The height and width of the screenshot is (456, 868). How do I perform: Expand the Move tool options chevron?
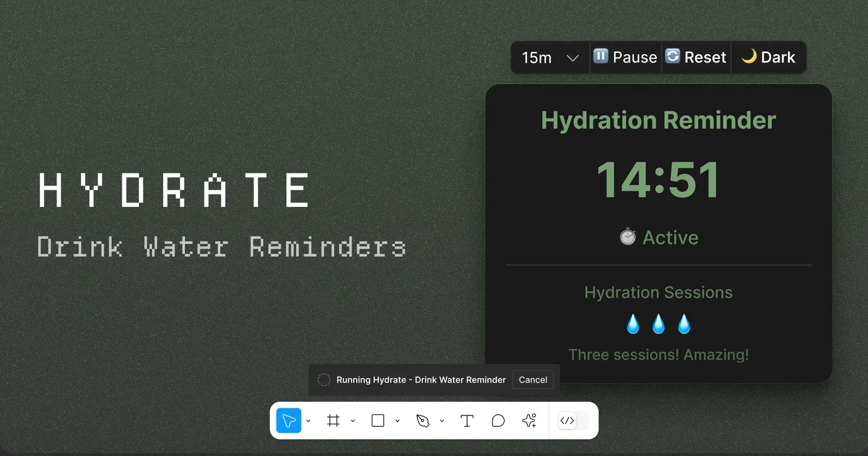[x=308, y=421]
